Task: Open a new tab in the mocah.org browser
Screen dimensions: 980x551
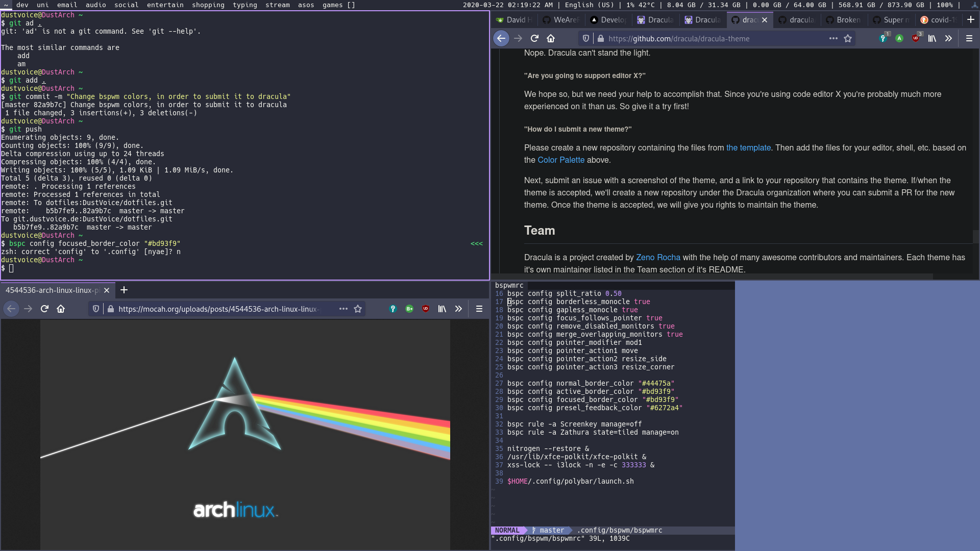Action: pos(124,290)
